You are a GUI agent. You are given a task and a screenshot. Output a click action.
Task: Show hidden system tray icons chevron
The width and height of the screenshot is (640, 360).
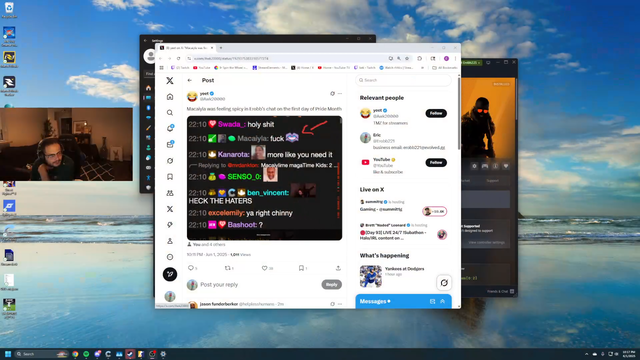coord(587,354)
